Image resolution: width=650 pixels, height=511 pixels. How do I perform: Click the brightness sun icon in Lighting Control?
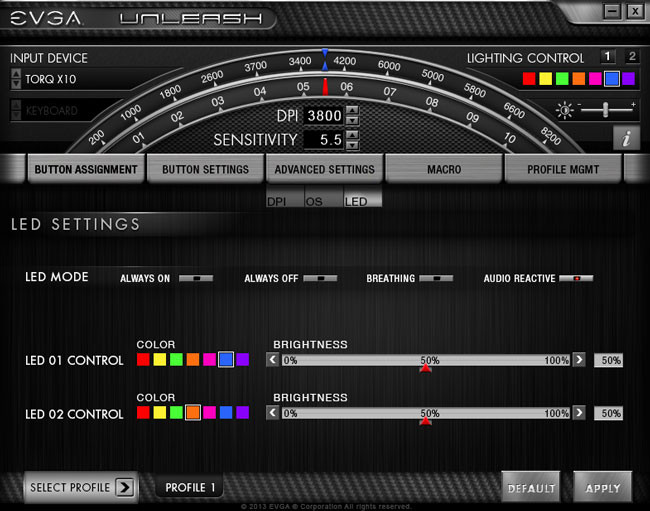pos(565,109)
